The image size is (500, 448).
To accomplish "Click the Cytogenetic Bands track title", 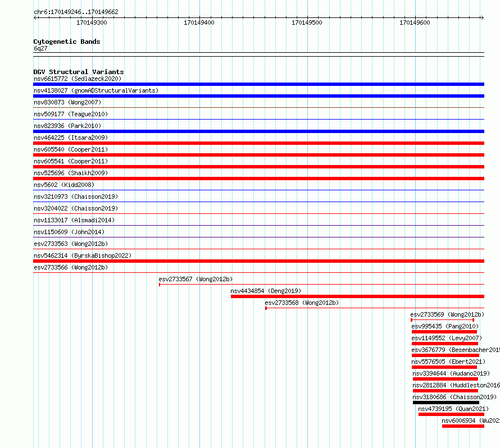I will (67, 42).
